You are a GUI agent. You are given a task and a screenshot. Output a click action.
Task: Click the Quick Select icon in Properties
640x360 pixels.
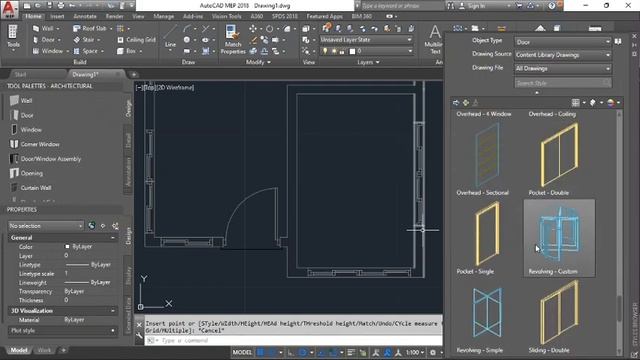point(116,226)
